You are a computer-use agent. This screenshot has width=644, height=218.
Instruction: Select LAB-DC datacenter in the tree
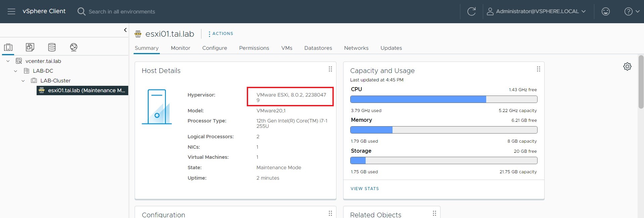click(43, 71)
